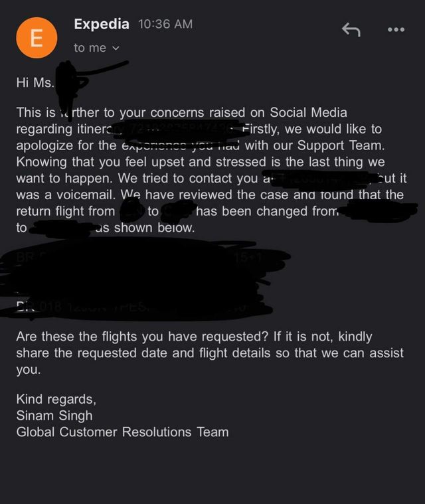
Task: Tap the "to me" recipient label
Action: 90,48
